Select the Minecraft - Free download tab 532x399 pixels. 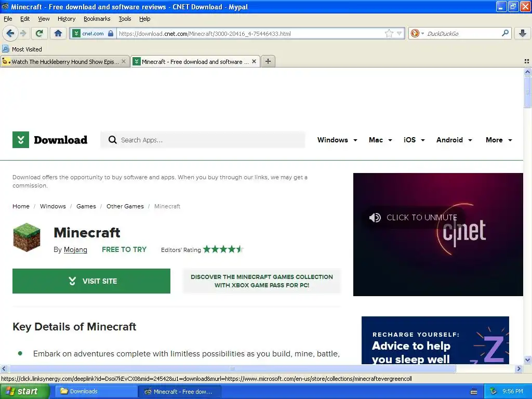coord(195,61)
